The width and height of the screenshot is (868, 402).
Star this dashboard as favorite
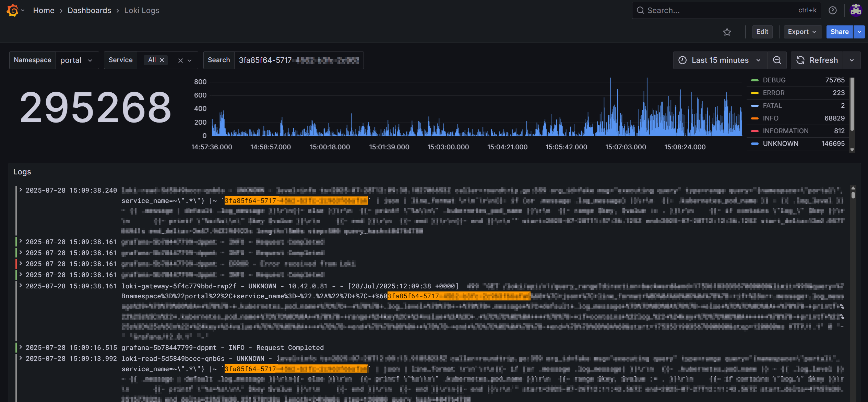pos(727,32)
